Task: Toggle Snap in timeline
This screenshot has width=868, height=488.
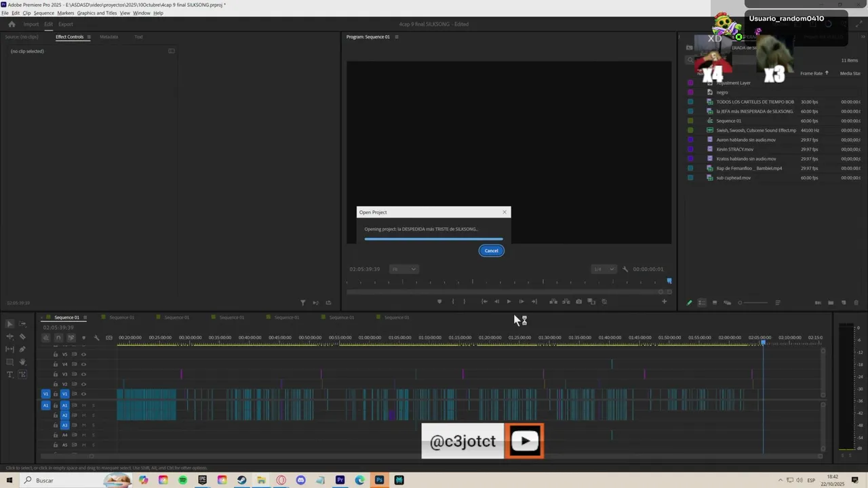Action: [58, 338]
